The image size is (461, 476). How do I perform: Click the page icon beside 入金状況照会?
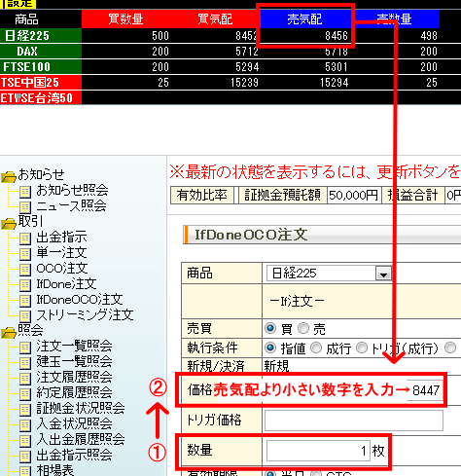coord(25,425)
